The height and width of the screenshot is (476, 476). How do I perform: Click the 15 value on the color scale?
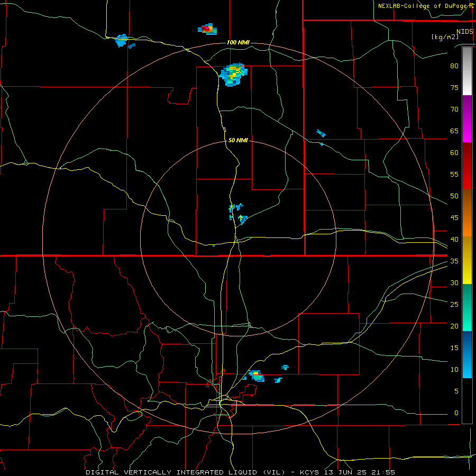coord(454,347)
